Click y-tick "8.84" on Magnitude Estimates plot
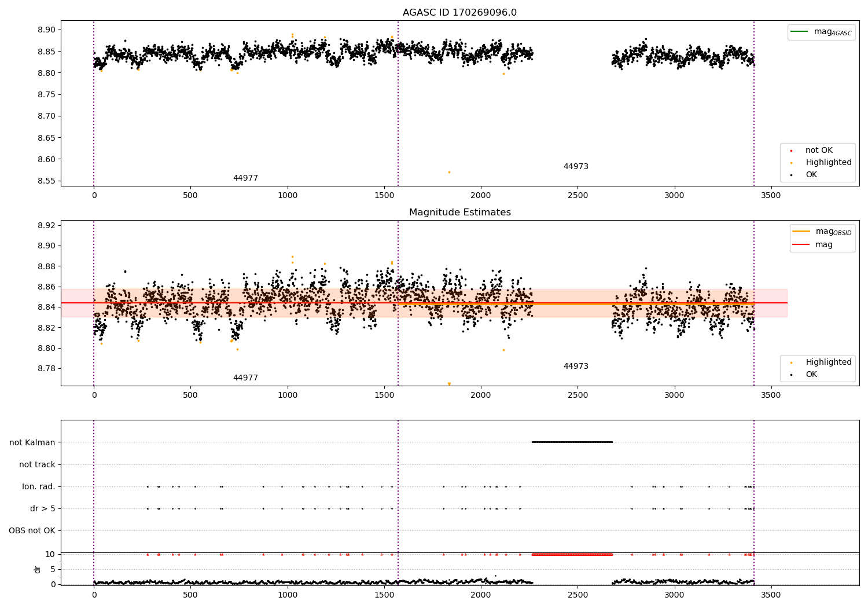The height and width of the screenshot is (608, 868). pos(47,307)
